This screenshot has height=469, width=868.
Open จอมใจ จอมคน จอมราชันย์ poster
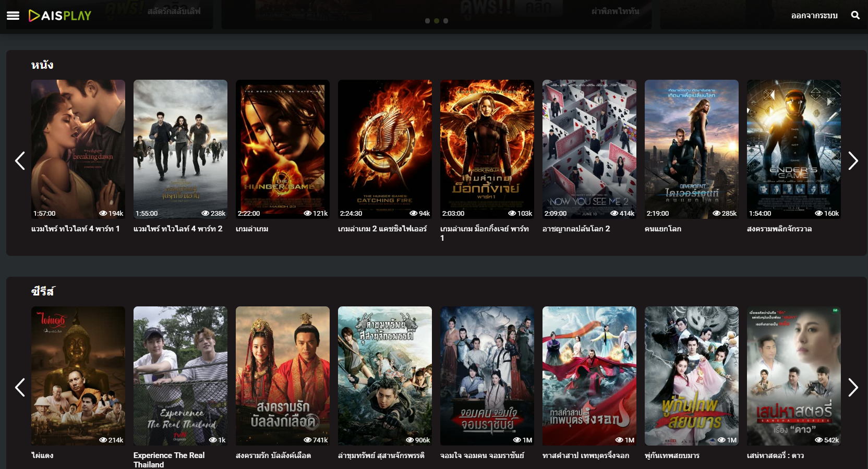[487, 376]
